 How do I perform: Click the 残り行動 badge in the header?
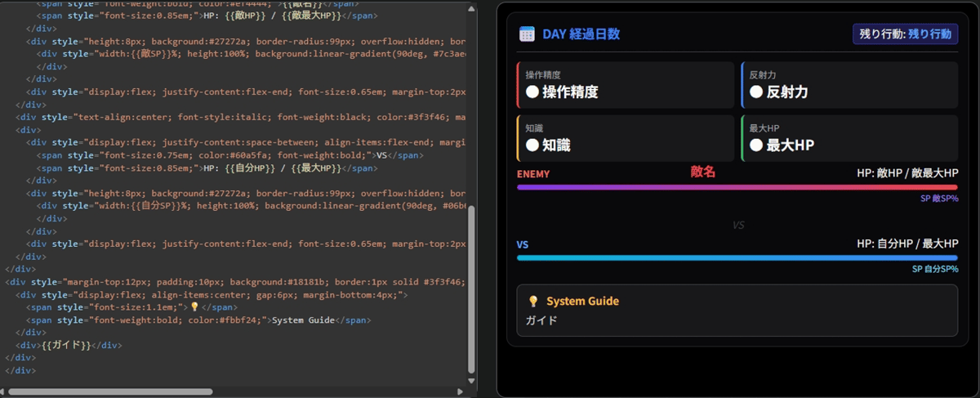(905, 34)
